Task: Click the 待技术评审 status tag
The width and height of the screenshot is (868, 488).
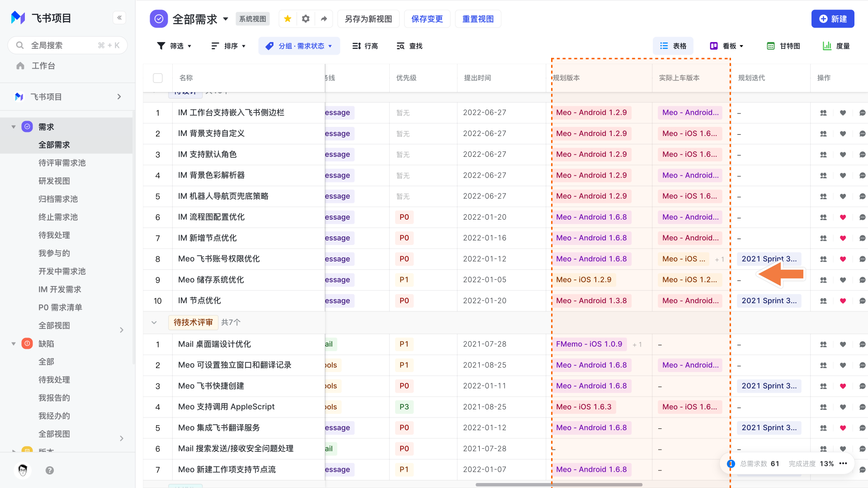Action: pos(193,323)
